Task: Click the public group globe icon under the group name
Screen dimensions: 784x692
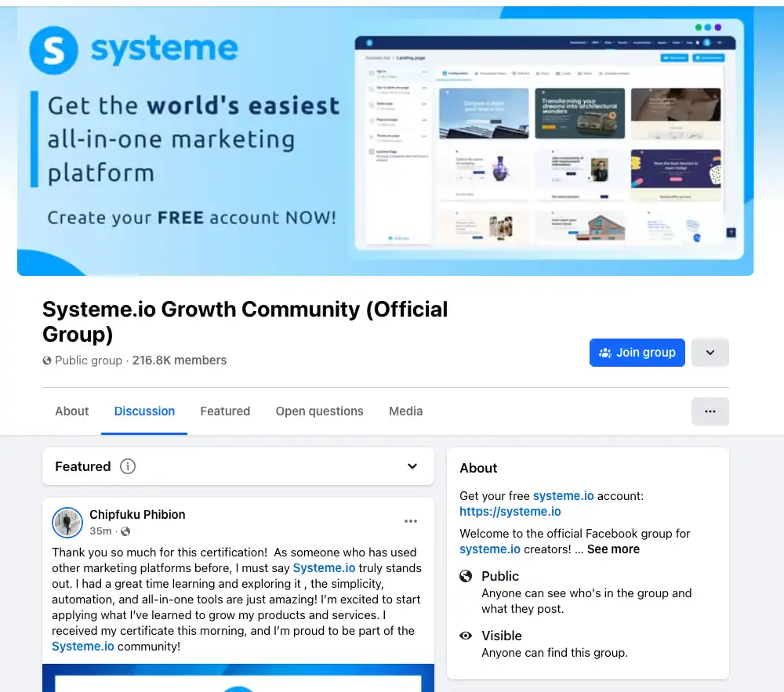Action: click(x=46, y=360)
